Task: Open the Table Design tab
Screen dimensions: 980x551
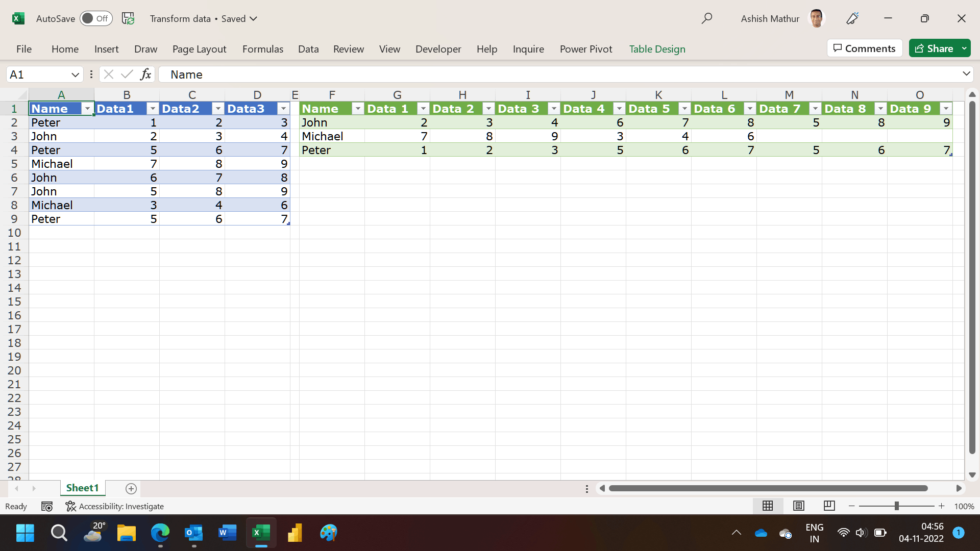Action: point(657,49)
